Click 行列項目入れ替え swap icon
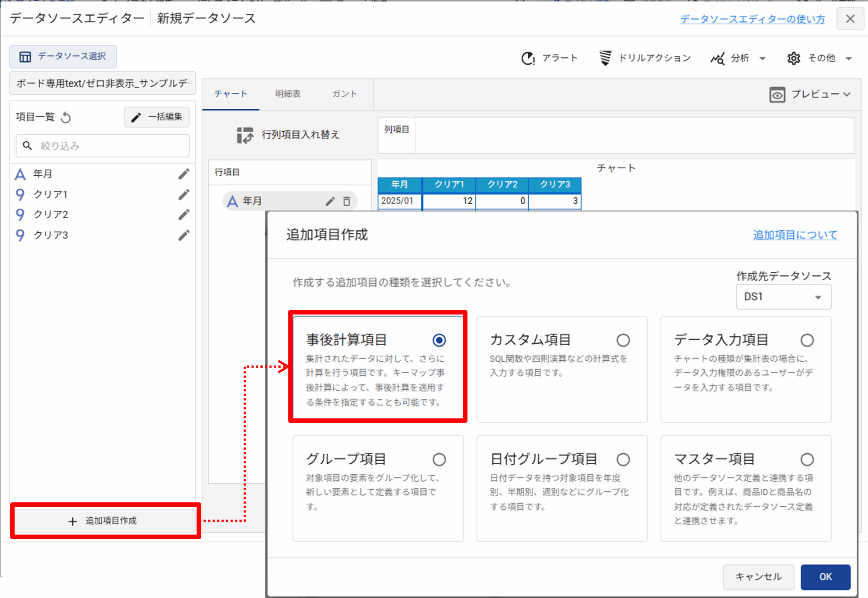This screenshot has width=868, height=598. [245, 135]
